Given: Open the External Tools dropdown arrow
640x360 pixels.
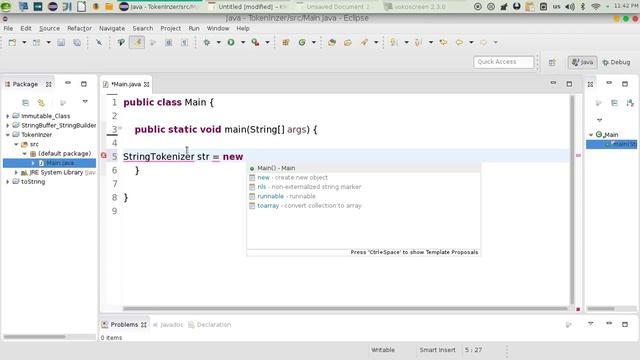Looking at the screenshot, I should click(267, 42).
